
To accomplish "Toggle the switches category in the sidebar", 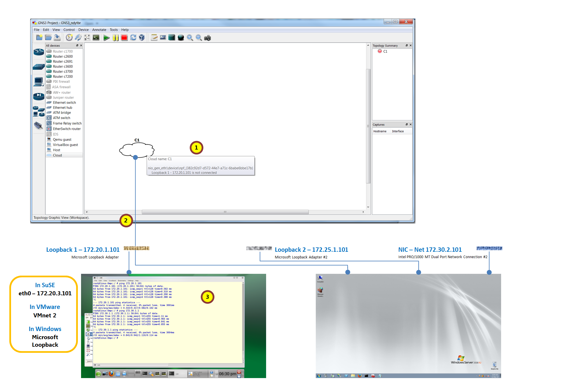I will (39, 67).
